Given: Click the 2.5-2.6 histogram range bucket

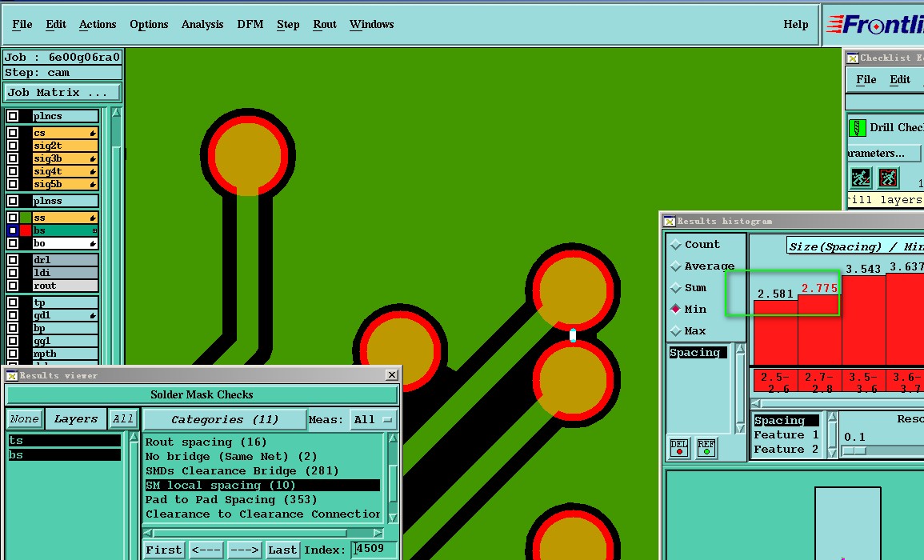Looking at the screenshot, I should tap(775, 382).
